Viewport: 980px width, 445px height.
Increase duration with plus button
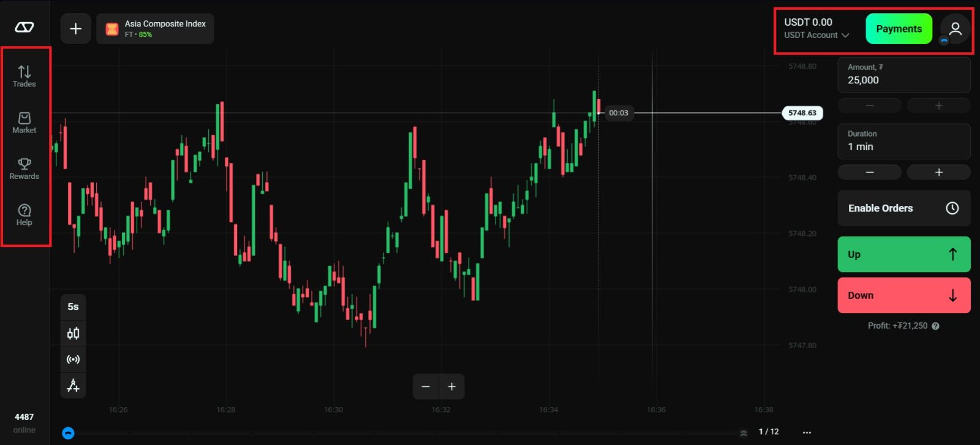point(938,172)
